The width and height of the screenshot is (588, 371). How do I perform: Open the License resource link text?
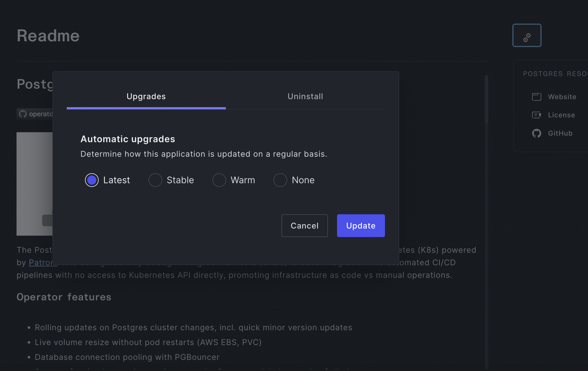pos(561,115)
